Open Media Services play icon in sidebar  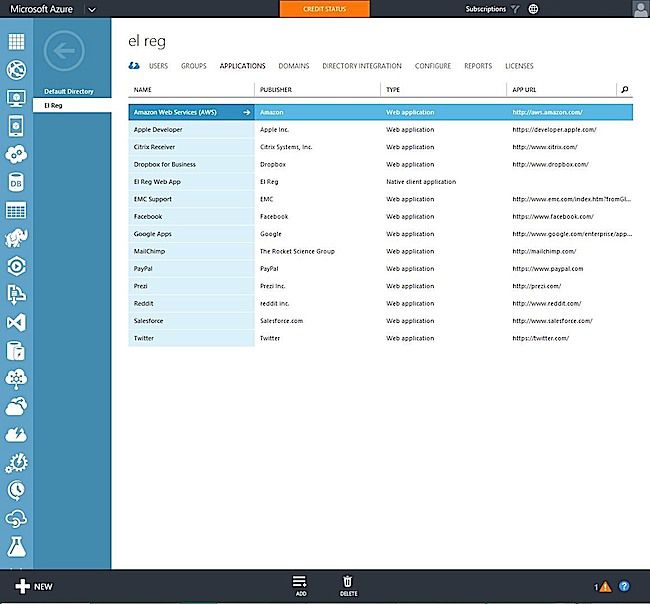pos(16,266)
